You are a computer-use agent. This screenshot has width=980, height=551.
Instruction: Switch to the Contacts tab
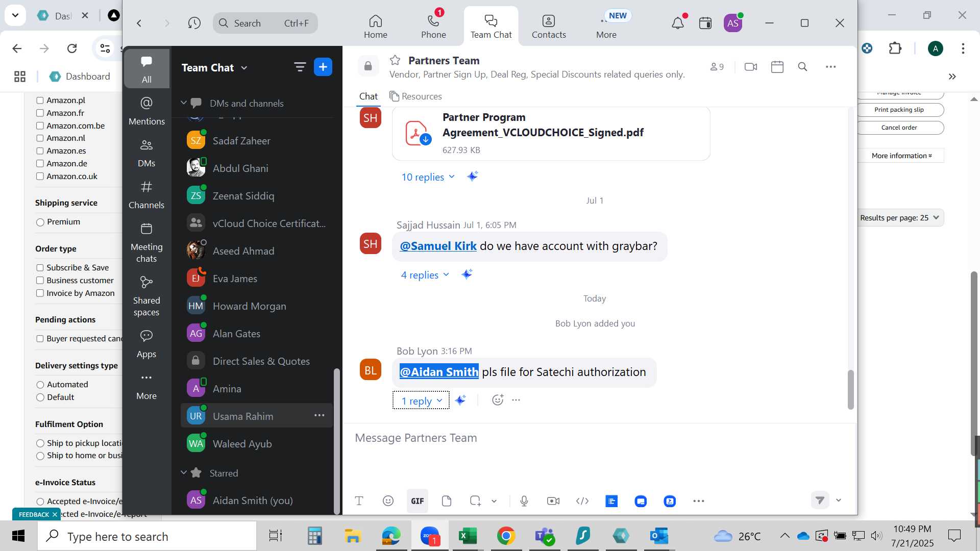549,26
